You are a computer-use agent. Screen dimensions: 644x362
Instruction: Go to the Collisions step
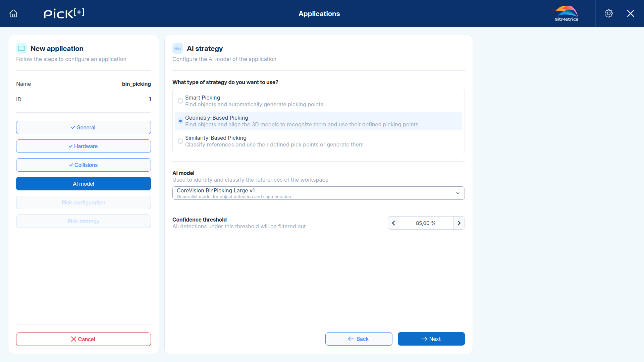pyautogui.click(x=84, y=165)
